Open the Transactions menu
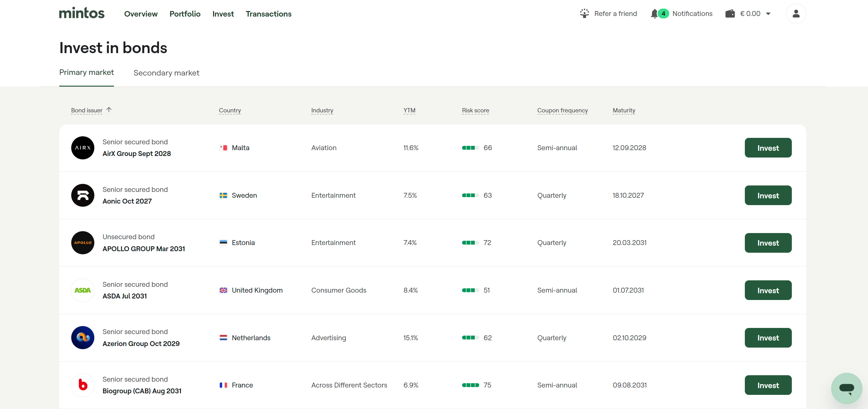Screen dimensions: 868x409 click(x=268, y=14)
